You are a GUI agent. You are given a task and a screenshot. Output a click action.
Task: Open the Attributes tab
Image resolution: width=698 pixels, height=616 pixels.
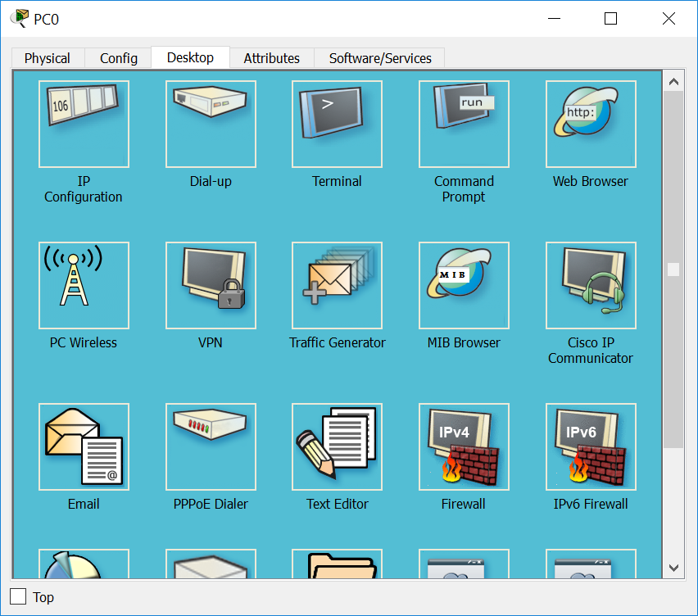[x=271, y=58]
